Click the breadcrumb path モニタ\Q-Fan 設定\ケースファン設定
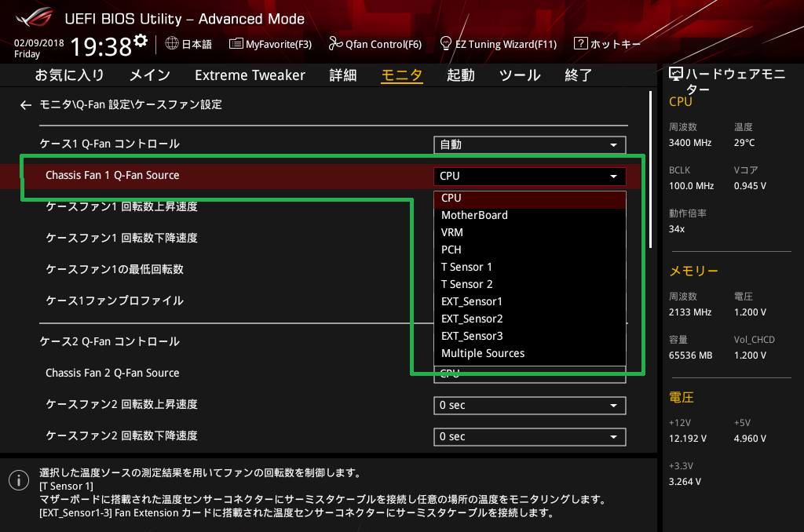The width and height of the screenshot is (804, 532). click(x=131, y=104)
